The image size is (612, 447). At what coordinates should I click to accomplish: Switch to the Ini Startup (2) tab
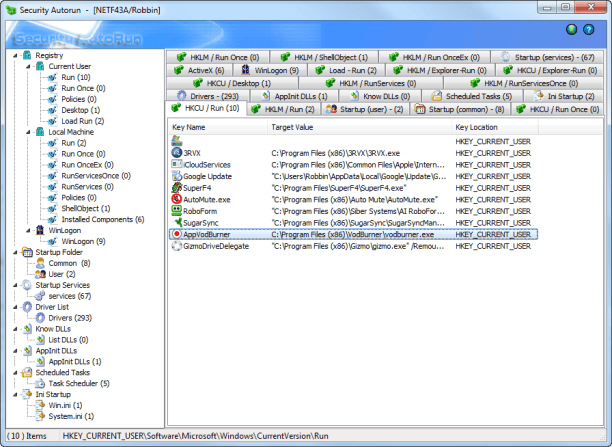coord(564,96)
